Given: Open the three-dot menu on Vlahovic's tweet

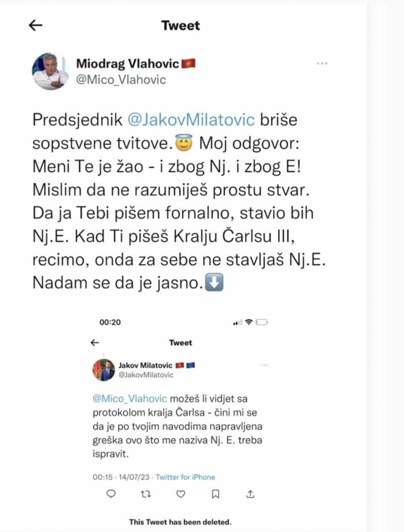Looking at the screenshot, I should point(322,64).
